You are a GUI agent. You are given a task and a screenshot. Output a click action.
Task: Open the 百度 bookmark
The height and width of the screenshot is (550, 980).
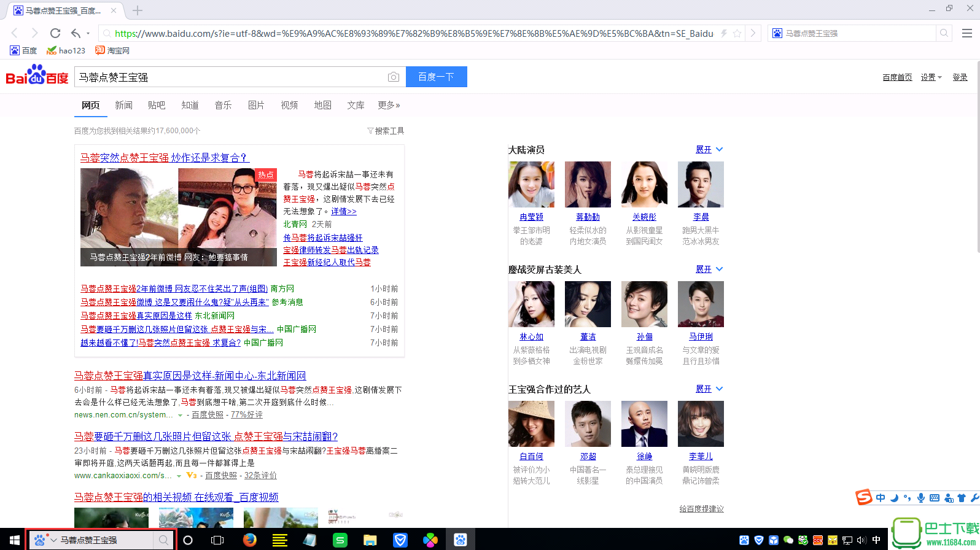(x=23, y=50)
